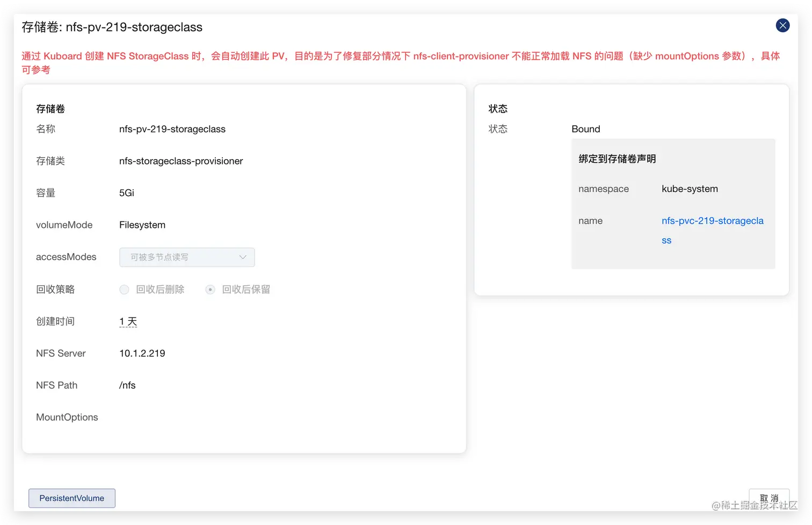812x525 pixels.
Task: Click the kube-system namespace value
Action: point(690,189)
